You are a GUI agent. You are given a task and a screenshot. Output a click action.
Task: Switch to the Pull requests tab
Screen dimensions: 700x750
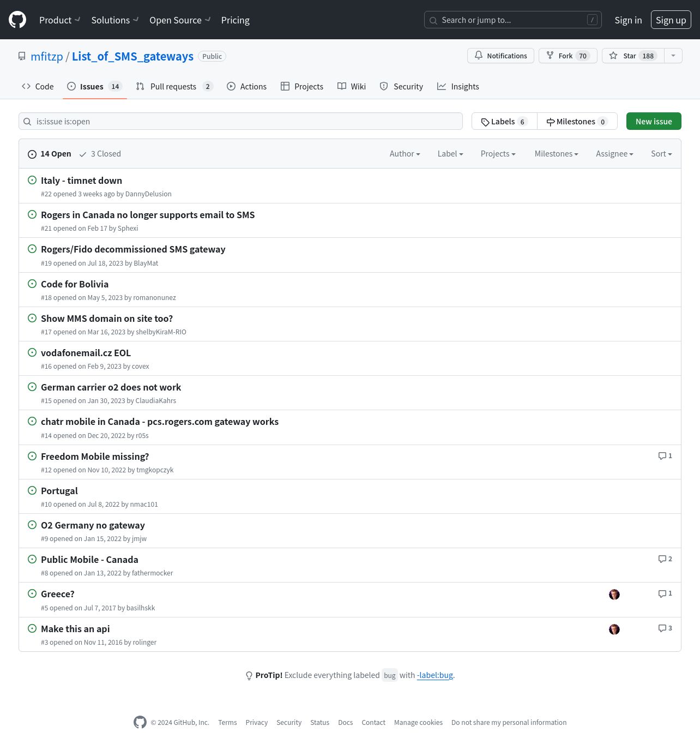(x=174, y=86)
